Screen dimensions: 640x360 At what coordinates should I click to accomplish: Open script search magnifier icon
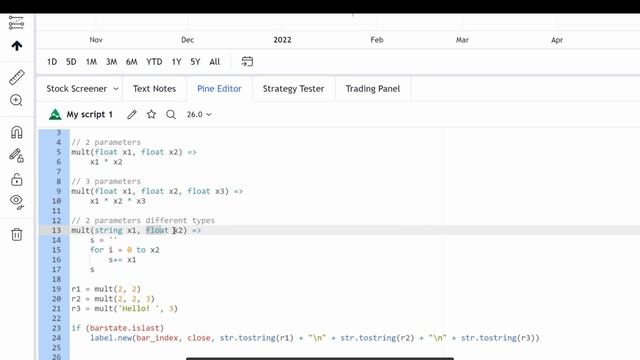(171, 114)
